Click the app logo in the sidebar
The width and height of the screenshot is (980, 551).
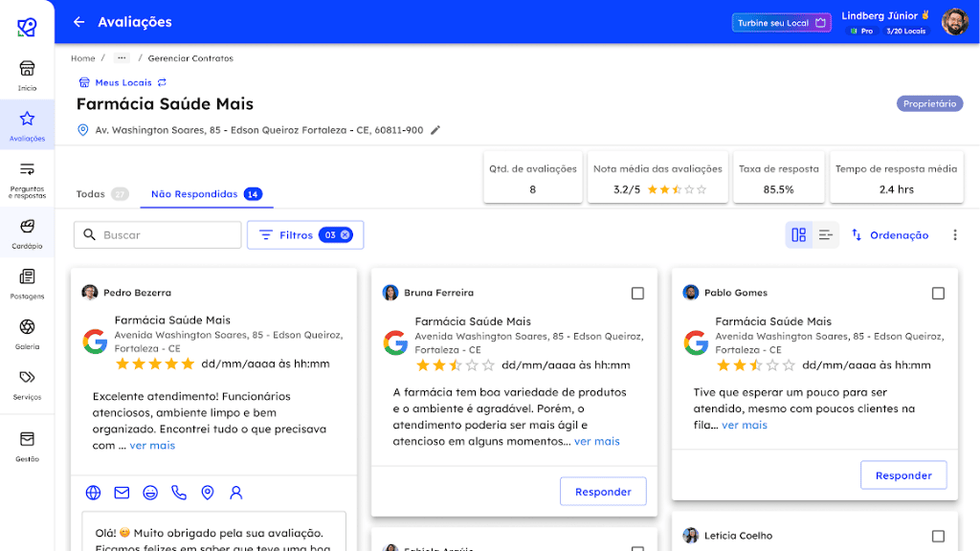coord(27,27)
